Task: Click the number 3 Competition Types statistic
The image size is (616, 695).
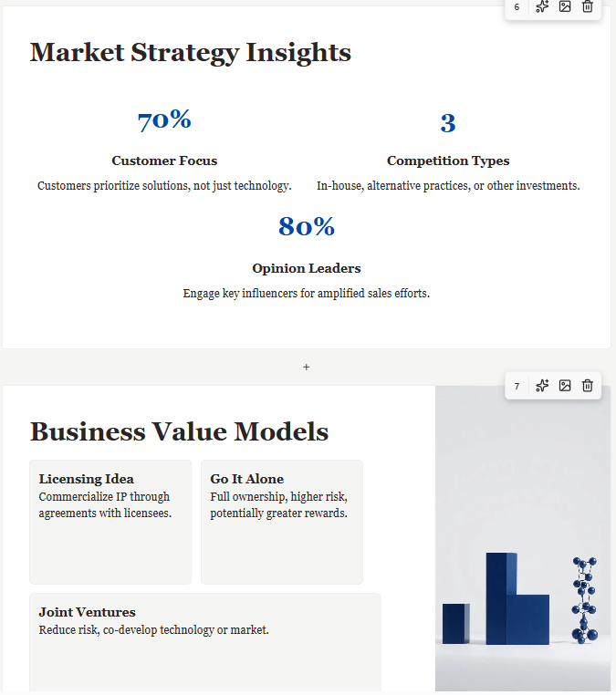Action: [x=448, y=123]
